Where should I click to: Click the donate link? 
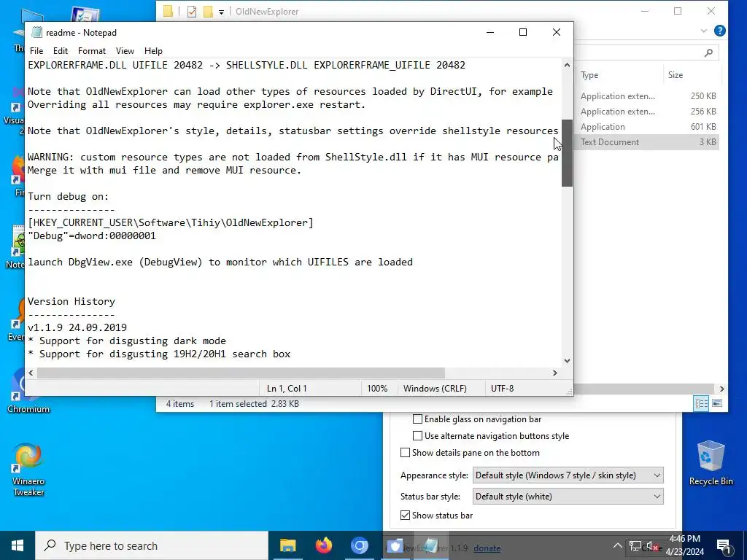pos(487,548)
